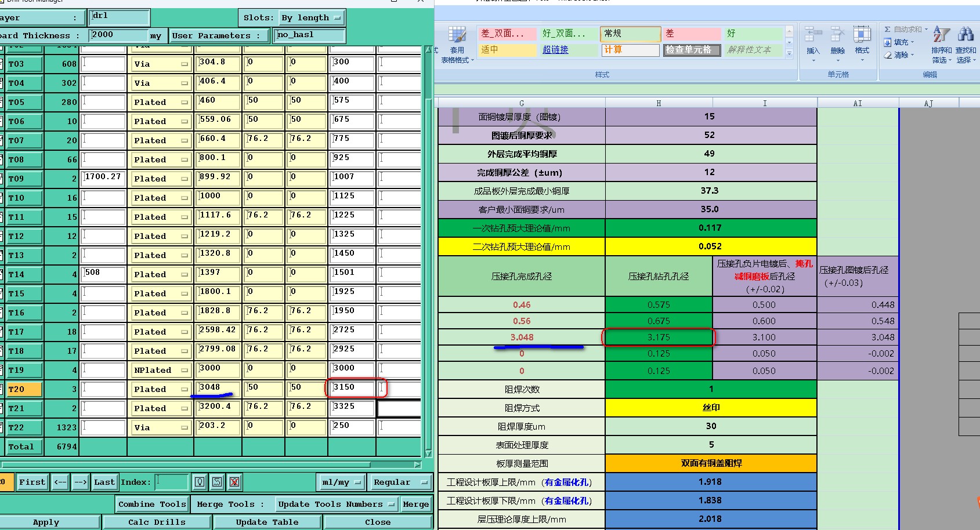Screen dimensions: 980x530
Task: Open the type dropdown for tool T22 (Via)
Action: [161, 427]
